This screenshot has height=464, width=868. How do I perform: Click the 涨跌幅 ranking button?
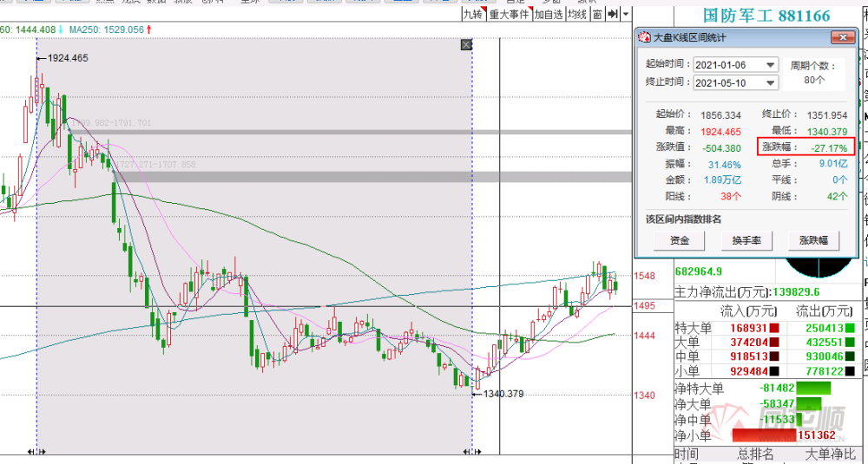[x=813, y=240]
